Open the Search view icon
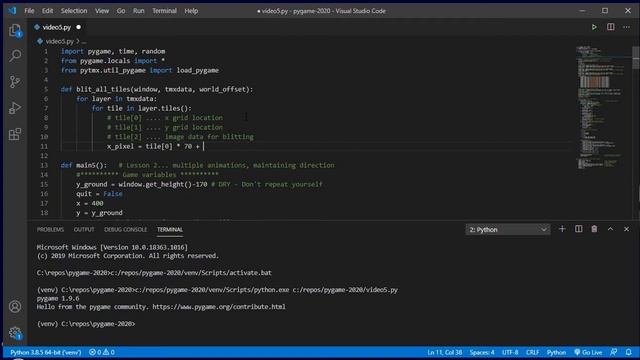Screen dimensions: 640x360 pyautogui.click(x=15, y=56)
